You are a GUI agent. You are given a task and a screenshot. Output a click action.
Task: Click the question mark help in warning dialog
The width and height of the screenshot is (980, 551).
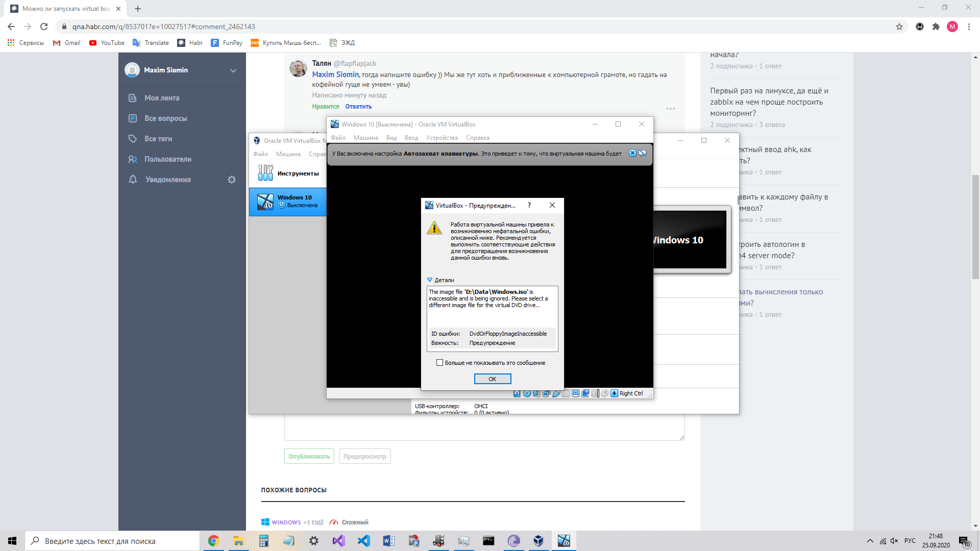[x=529, y=205]
